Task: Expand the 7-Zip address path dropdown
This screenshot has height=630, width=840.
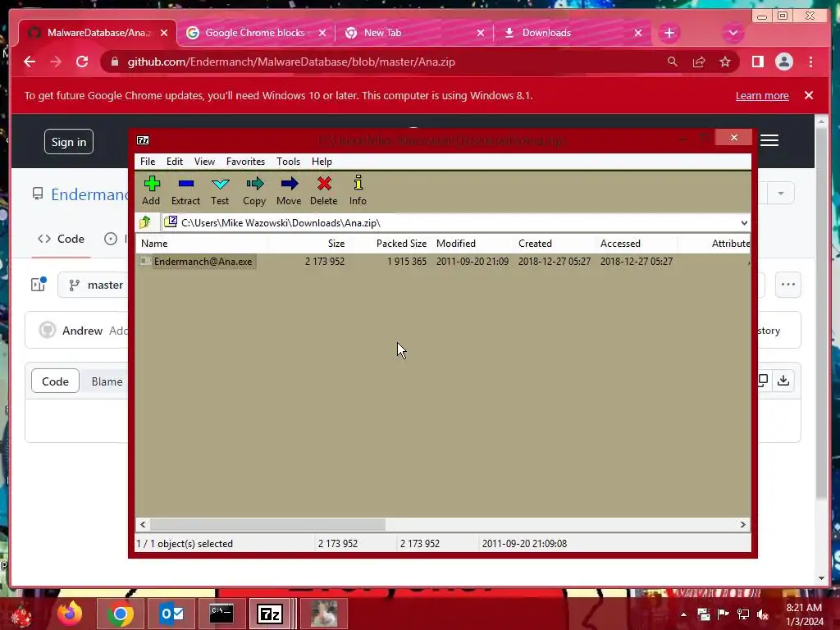Action: 744,223
